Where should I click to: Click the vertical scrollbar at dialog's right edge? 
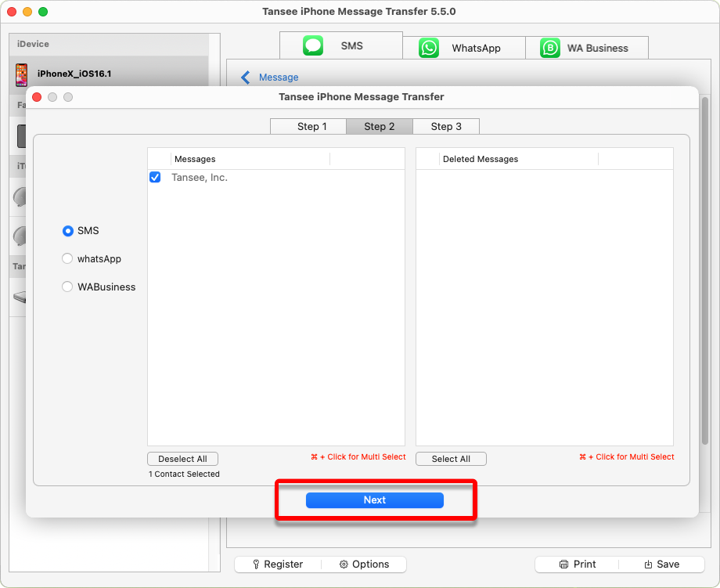[x=705, y=271]
